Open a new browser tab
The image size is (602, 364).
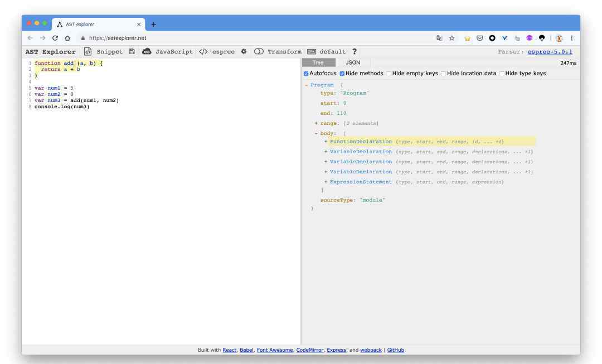[154, 24]
